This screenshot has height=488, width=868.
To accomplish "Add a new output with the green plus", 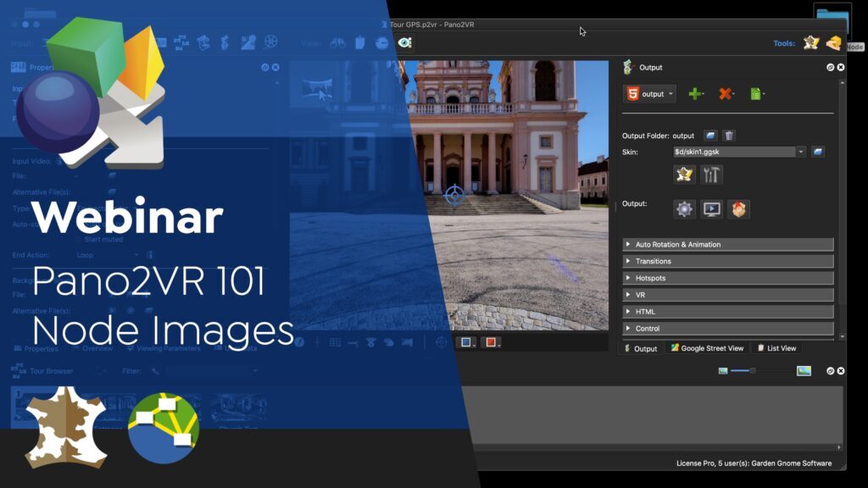I will pyautogui.click(x=695, y=94).
